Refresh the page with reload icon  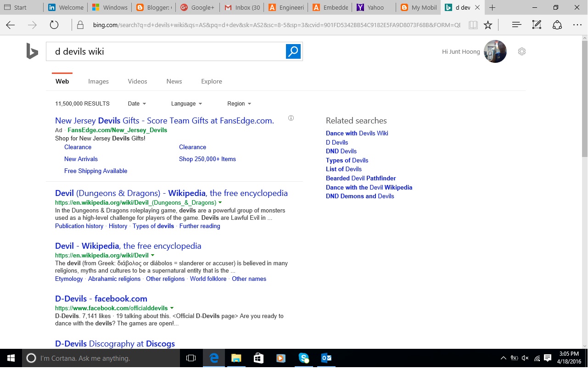pos(54,25)
